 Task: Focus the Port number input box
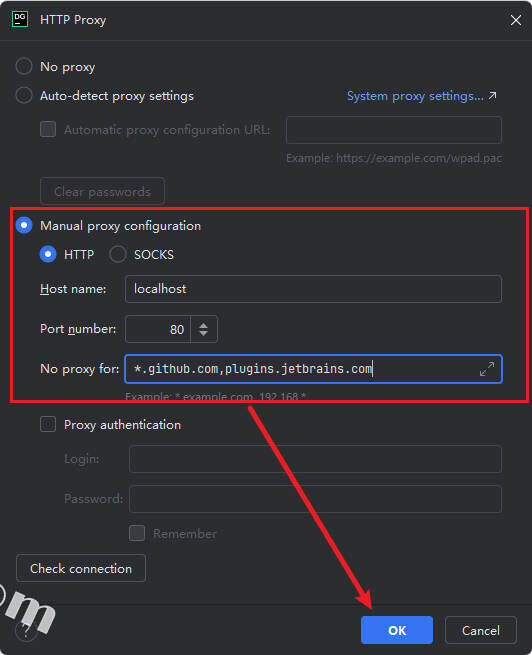(x=158, y=329)
